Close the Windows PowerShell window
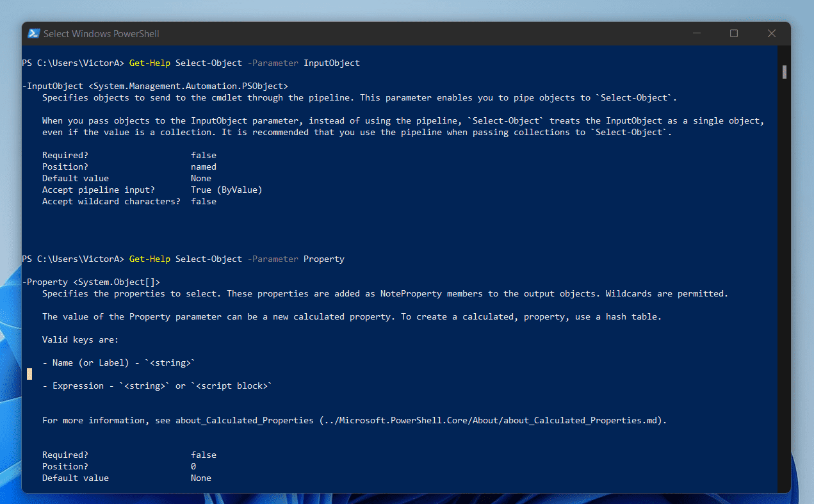814x504 pixels. (772, 33)
